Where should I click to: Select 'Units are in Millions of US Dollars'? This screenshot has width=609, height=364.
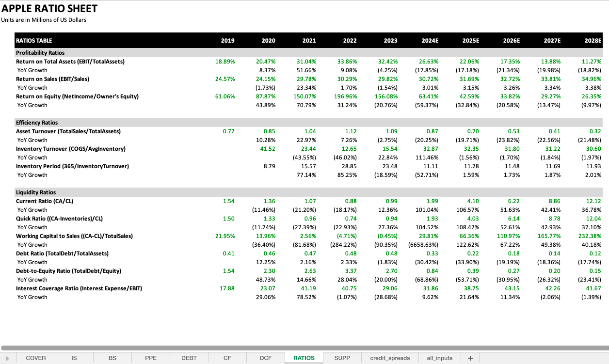coord(44,20)
